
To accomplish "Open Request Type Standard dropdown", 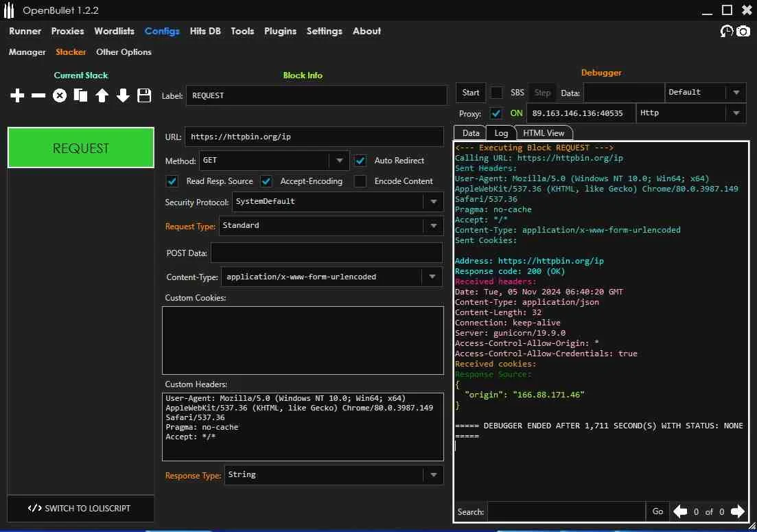I will point(331,225).
